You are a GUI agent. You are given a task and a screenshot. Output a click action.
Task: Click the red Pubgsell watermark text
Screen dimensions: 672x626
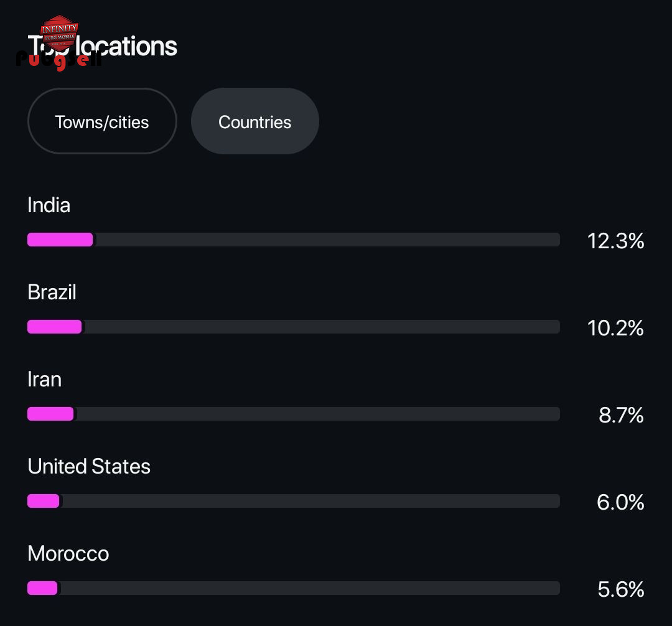click(58, 60)
